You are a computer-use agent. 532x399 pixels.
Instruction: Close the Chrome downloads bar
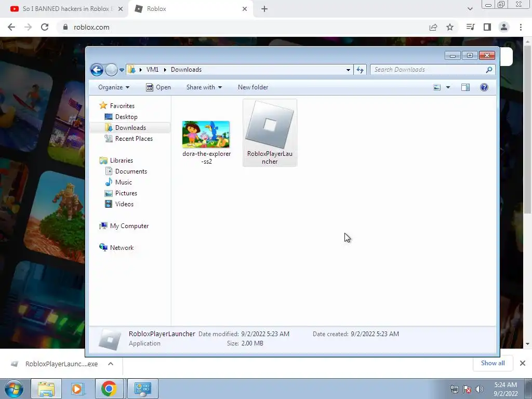click(523, 363)
